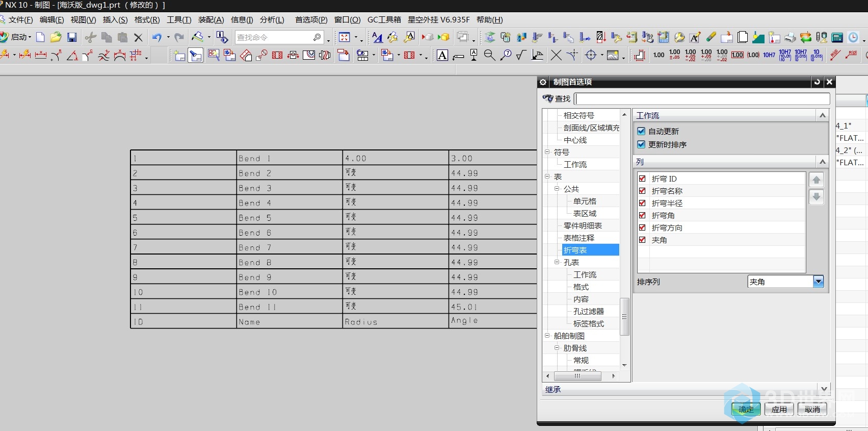The width and height of the screenshot is (868, 431).
Task: Open the 排序列 dropdown showing 夹角
Action: pyautogui.click(x=785, y=282)
